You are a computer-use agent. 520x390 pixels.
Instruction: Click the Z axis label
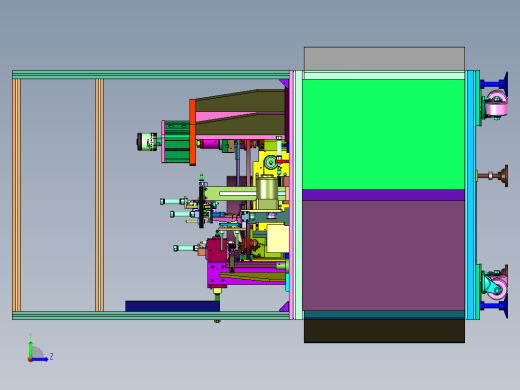pos(52,357)
